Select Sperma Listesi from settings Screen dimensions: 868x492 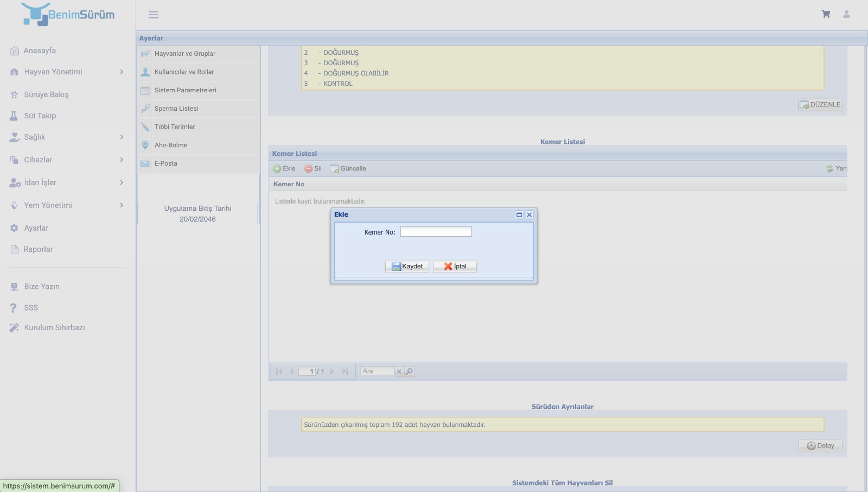click(x=176, y=109)
